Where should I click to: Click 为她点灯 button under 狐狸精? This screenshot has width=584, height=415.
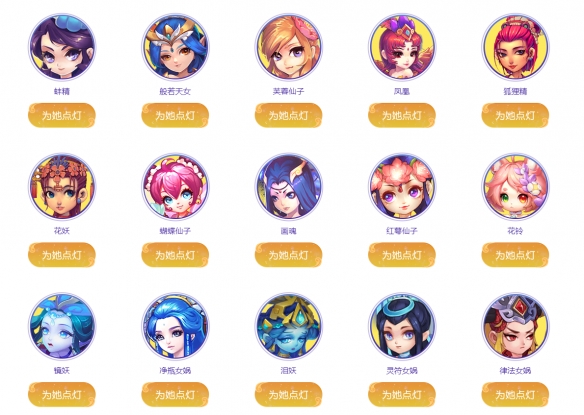tap(515, 115)
